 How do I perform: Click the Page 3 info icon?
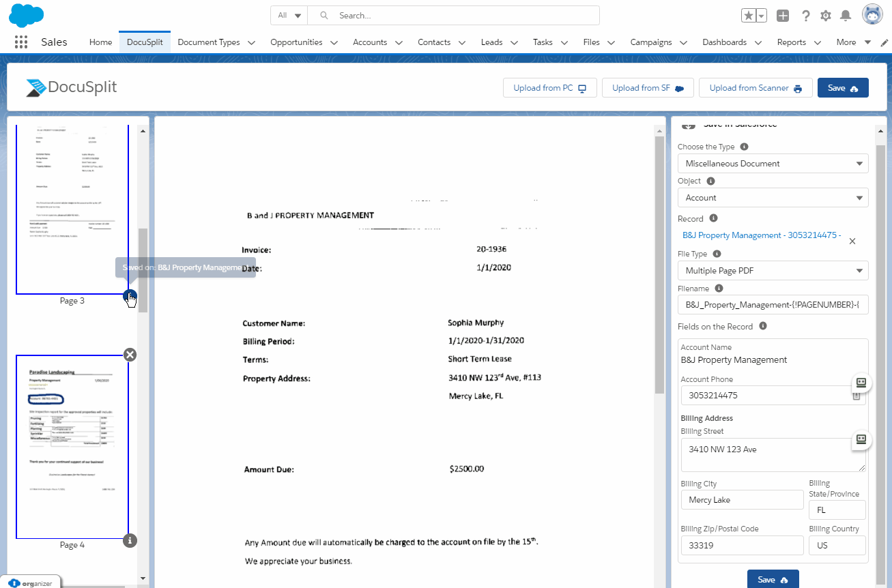130,296
